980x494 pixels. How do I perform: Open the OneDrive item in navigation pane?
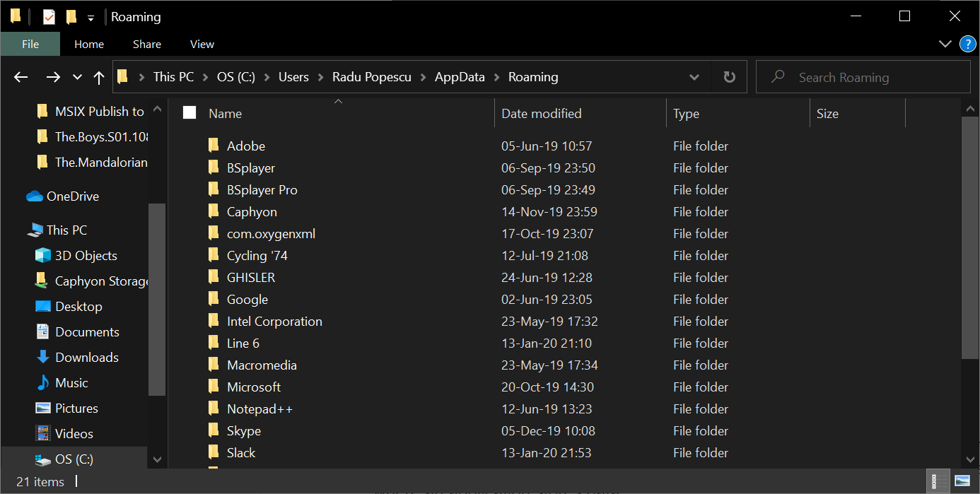(x=71, y=196)
